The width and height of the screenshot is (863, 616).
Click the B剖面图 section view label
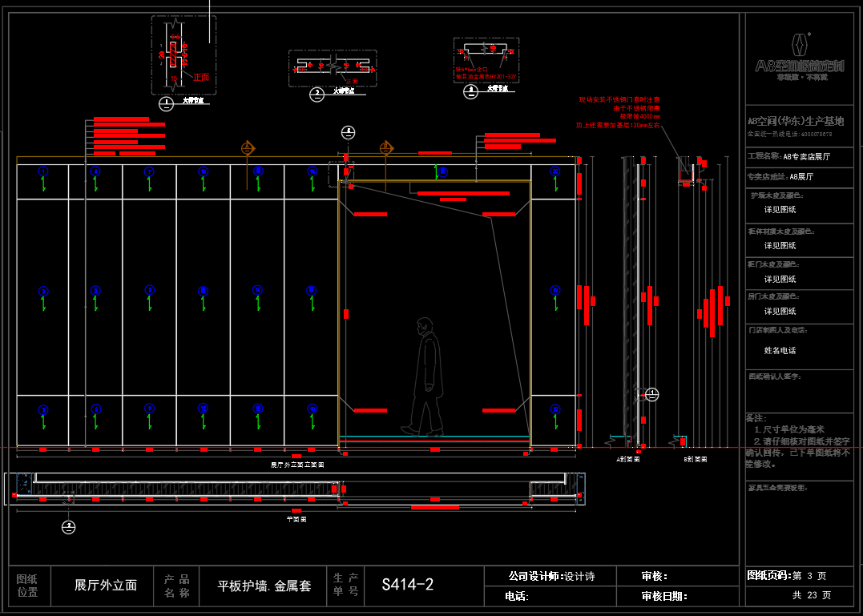pos(695,461)
